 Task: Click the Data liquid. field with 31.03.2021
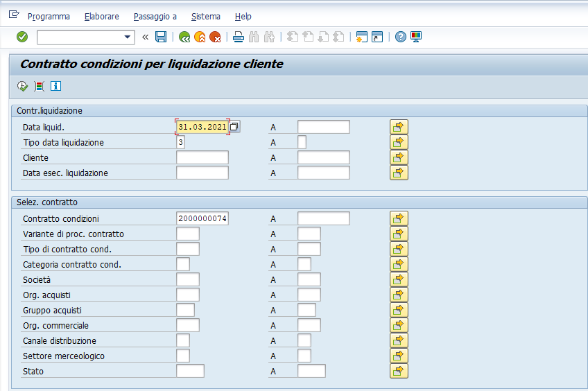click(x=202, y=127)
